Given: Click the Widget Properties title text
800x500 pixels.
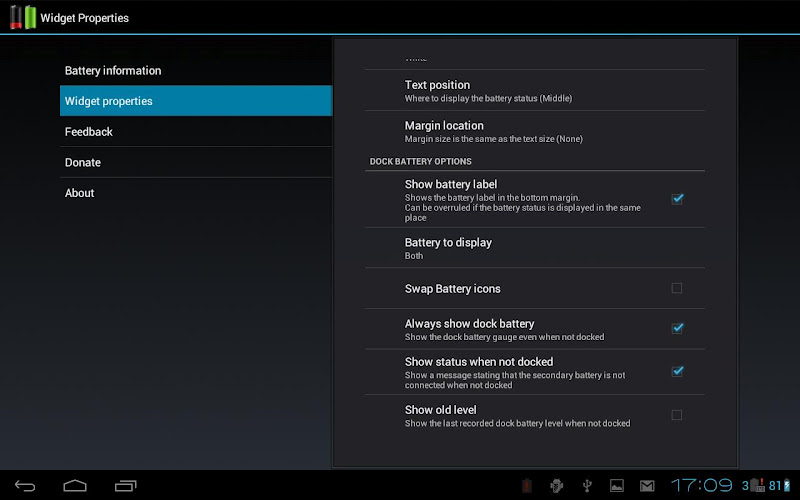Looking at the screenshot, I should click(x=85, y=18).
